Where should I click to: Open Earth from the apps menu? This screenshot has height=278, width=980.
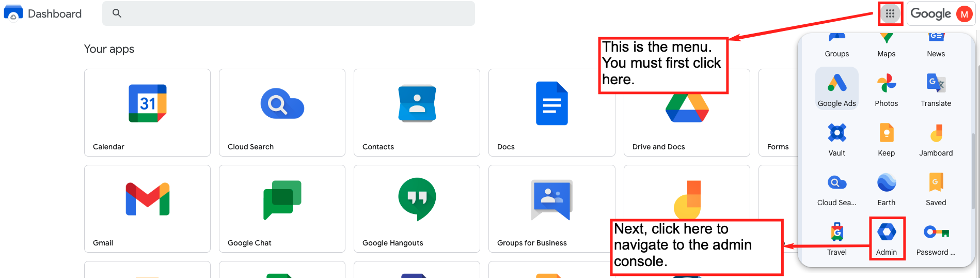886,188
